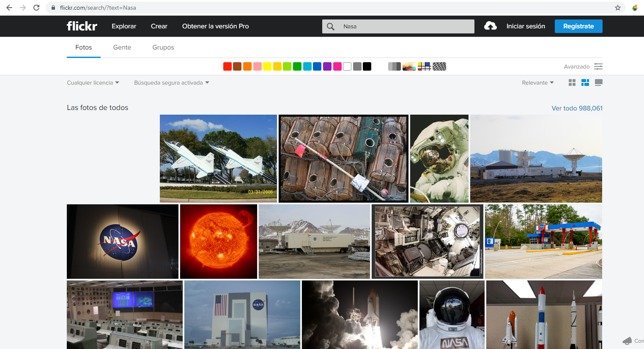The width and height of the screenshot is (644, 349).
Task: Open the Búsqueda segura activada dropdown
Action: pos(171,82)
